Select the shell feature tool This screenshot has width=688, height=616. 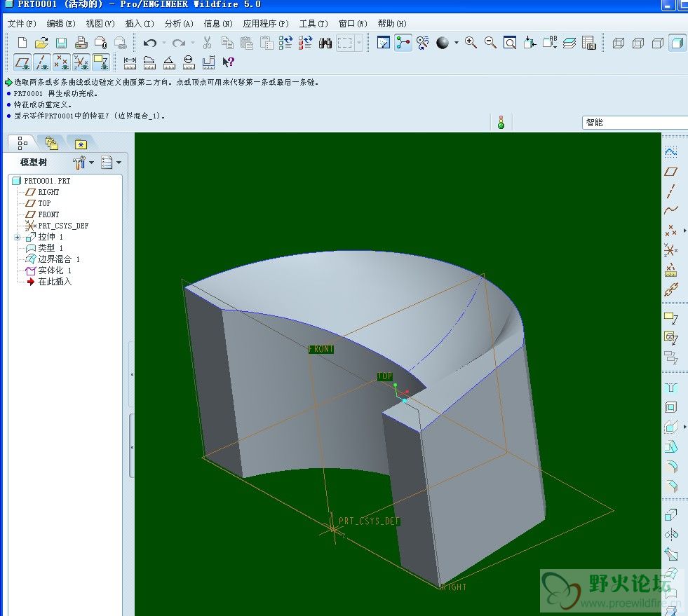(670, 407)
